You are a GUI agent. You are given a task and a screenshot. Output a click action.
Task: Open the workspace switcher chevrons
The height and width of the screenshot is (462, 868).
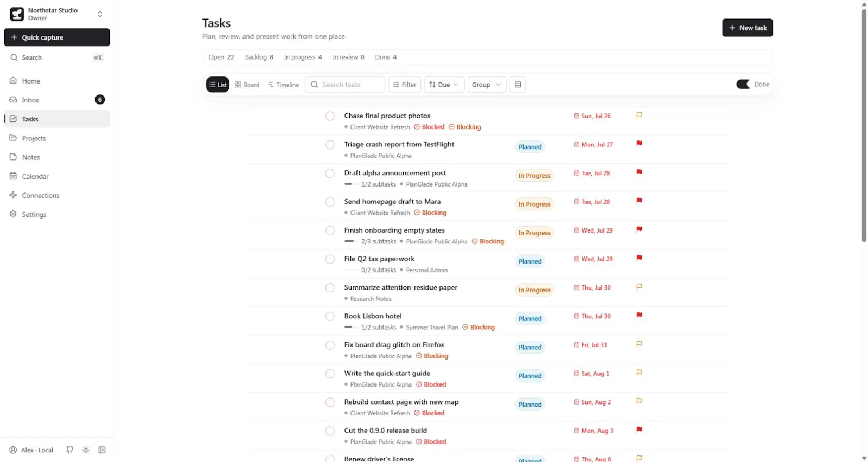click(100, 14)
